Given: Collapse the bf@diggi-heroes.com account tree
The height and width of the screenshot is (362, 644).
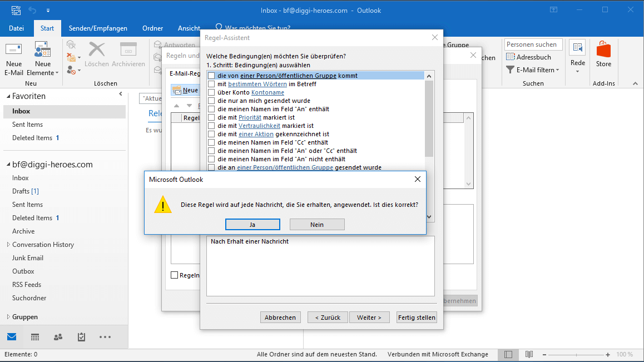Looking at the screenshot, I should (8, 165).
